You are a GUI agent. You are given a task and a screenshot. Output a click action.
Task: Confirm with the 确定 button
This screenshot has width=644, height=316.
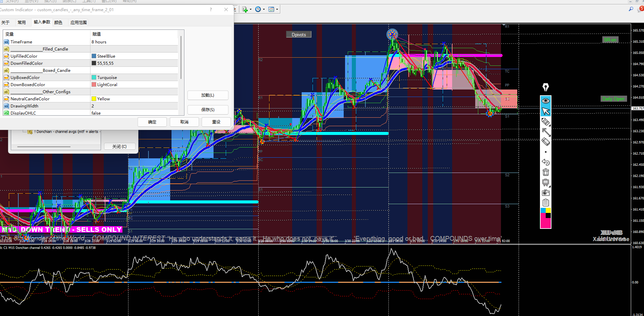(x=152, y=122)
